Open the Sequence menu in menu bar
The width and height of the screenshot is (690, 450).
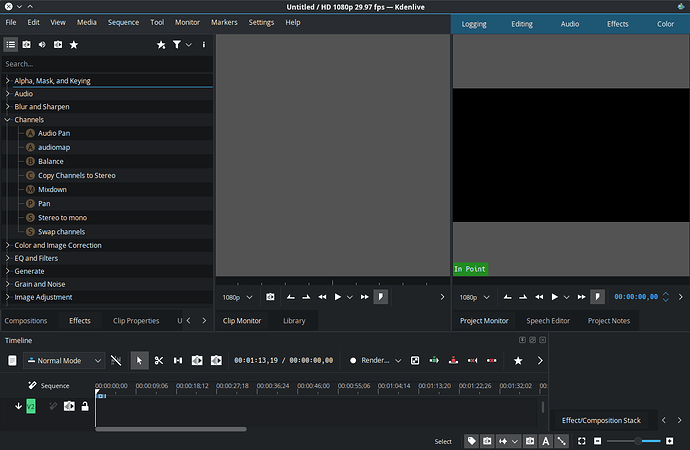tap(123, 22)
